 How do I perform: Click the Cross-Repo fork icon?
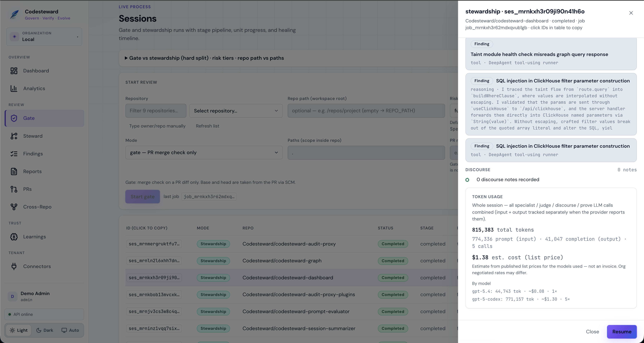(x=14, y=207)
